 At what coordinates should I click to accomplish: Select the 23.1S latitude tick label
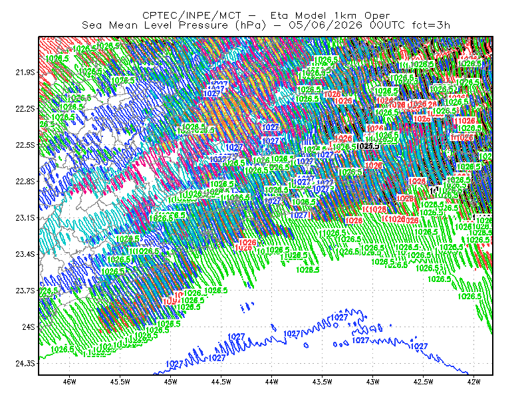(x=25, y=217)
